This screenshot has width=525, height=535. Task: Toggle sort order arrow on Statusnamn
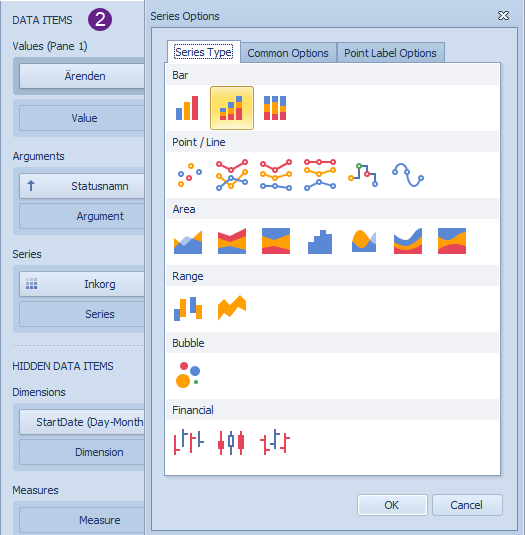tap(31, 186)
